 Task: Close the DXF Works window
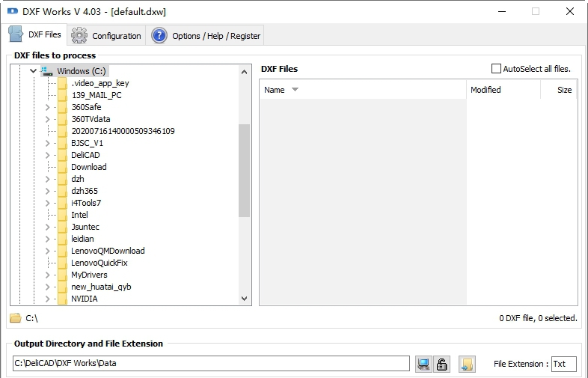(569, 11)
